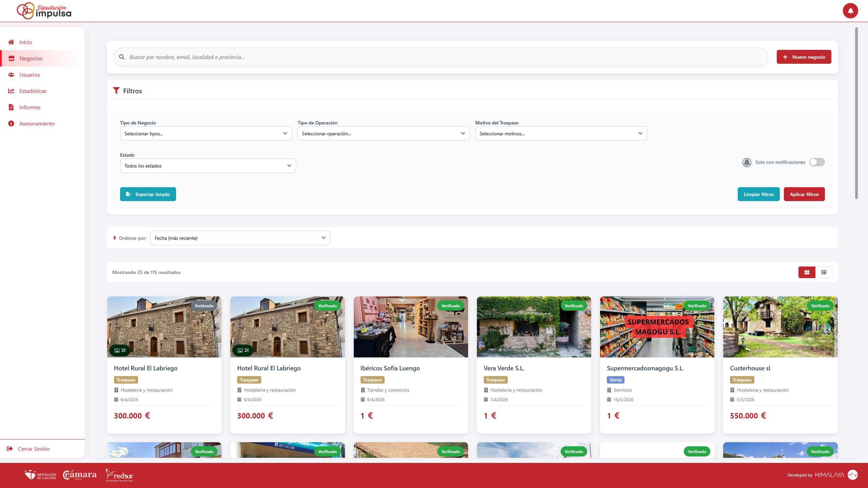Click the page vertical scrollbar

[x=856, y=113]
